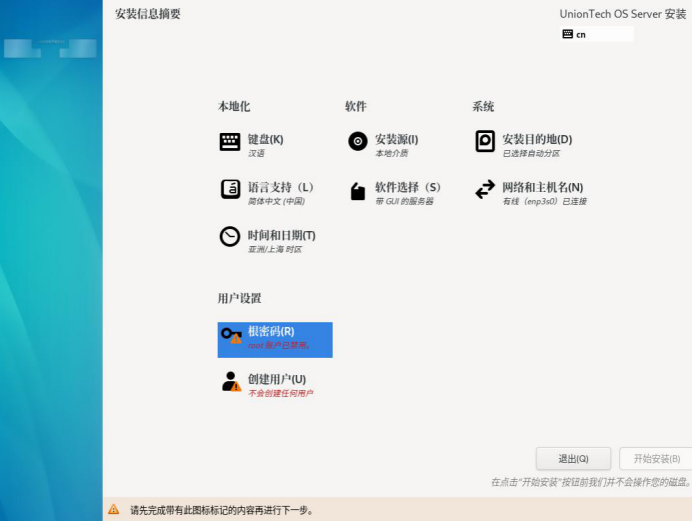692x521 pixels.
Task: Click the UnionTech logo in sidebar
Action: pyautogui.click(x=50, y=47)
